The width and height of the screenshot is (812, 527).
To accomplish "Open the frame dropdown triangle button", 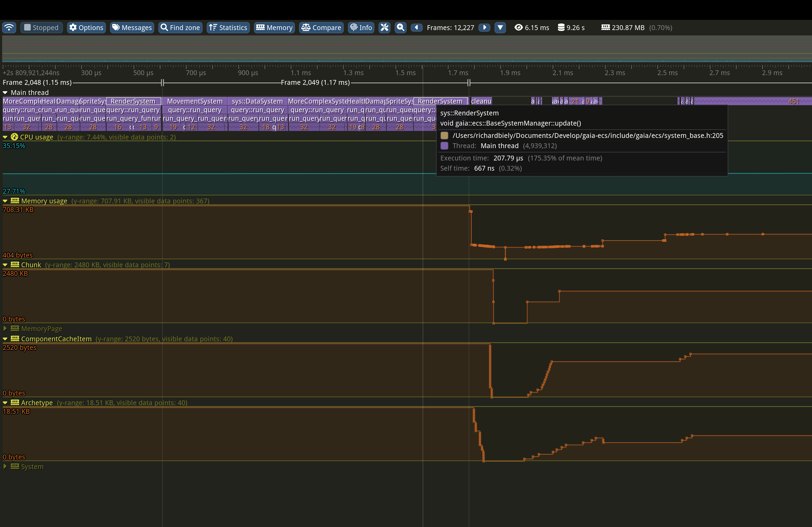I will point(500,28).
